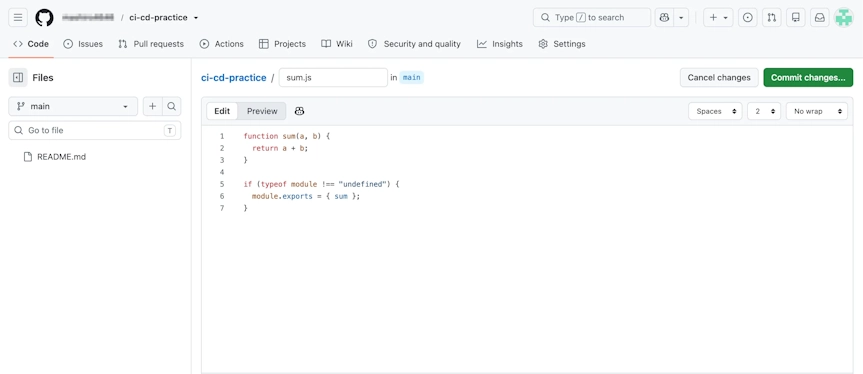
Task: Click the Copilot icon in the editor toolbar
Action: coord(299,111)
